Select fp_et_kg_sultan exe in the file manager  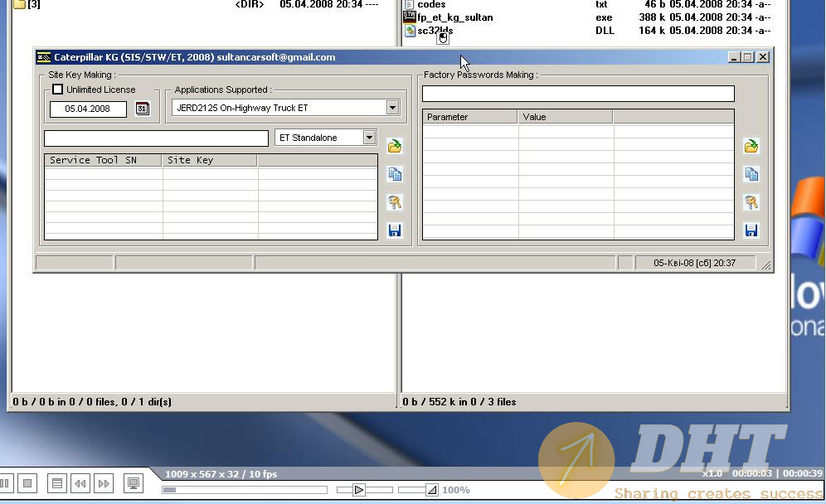[x=454, y=17]
